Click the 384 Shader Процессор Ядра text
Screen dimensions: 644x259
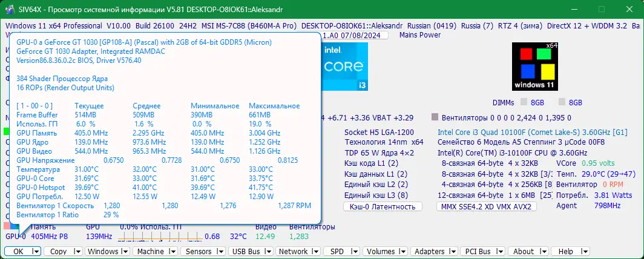click(x=62, y=79)
